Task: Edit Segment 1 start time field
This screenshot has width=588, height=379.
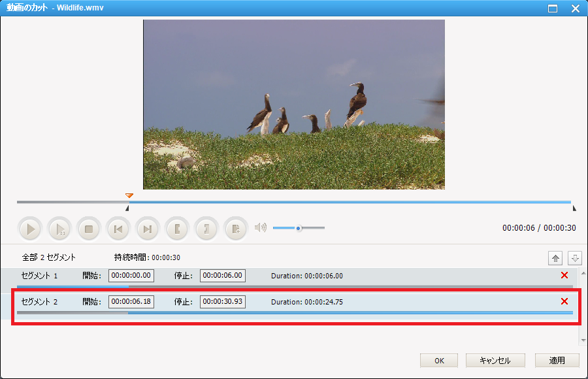Action: click(x=131, y=276)
